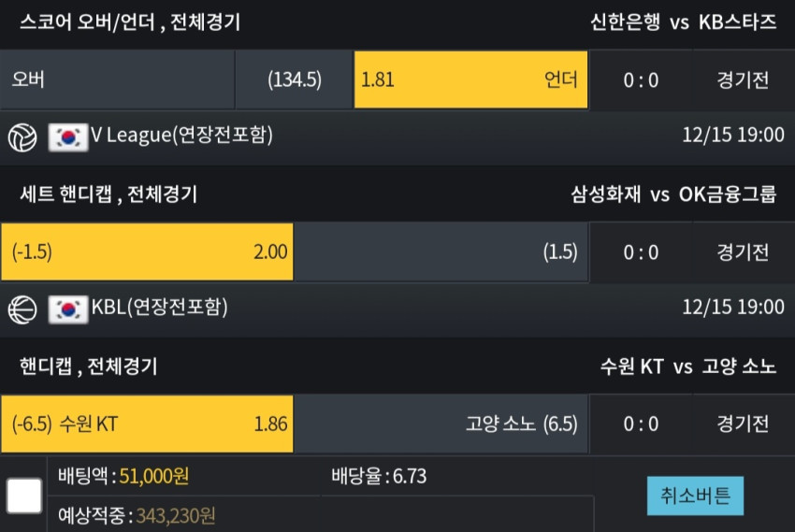The width and height of the screenshot is (795, 532).
Task: Click the blue 취소버튼 cancel button
Action: click(x=695, y=496)
